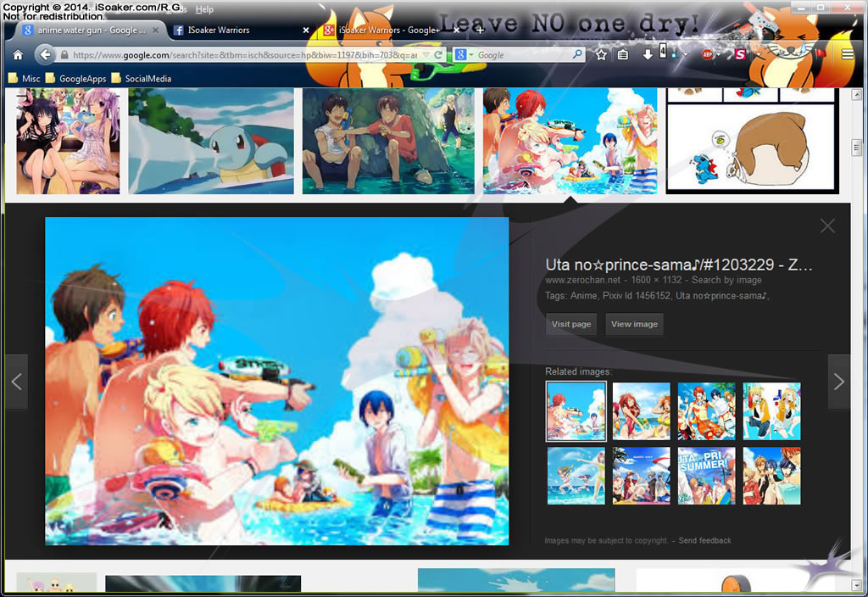Viewport: 868px width, 597px height.
Task: Click the View image button
Action: coord(634,324)
